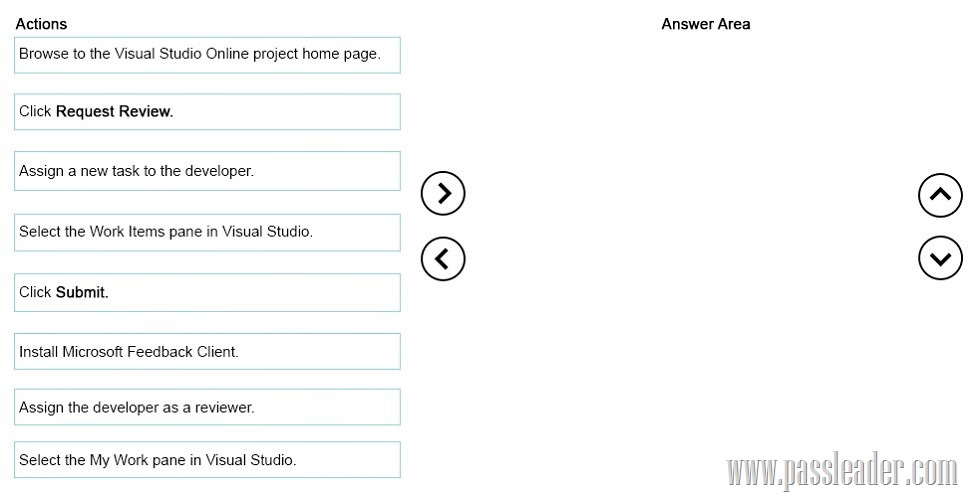Click the move left arrow icon
978x500 pixels.
pyautogui.click(x=443, y=258)
